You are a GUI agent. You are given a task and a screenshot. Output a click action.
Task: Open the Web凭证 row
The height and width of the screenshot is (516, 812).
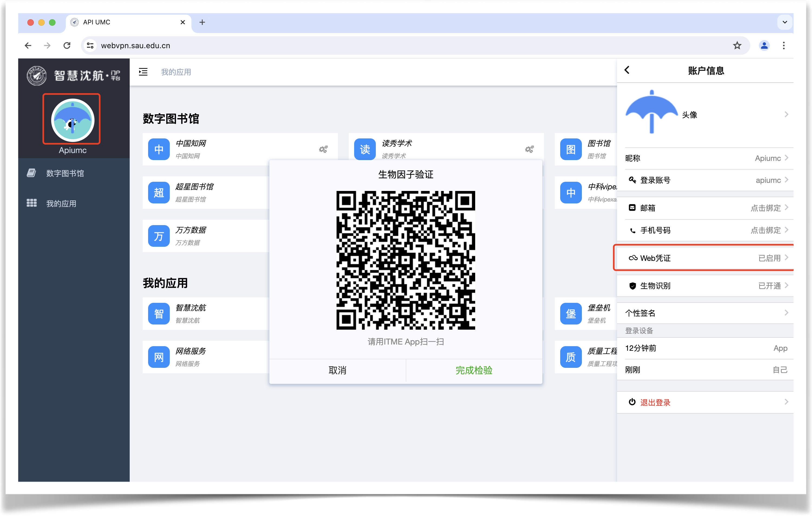click(x=705, y=258)
